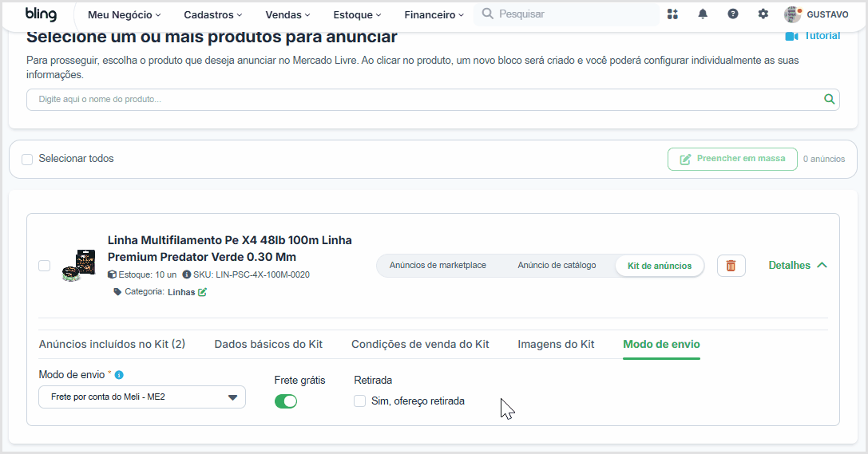Delete the product with trash icon

(x=731, y=266)
